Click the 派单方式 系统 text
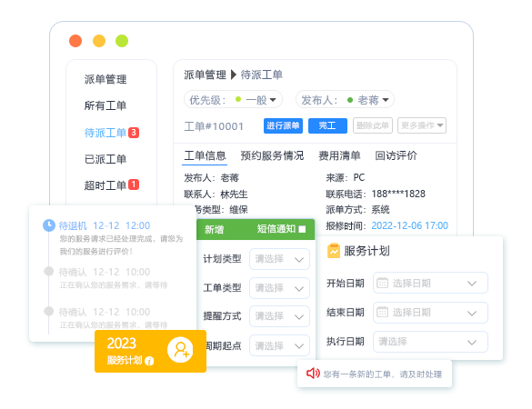Screen dimensions: 532x409 click(x=357, y=210)
